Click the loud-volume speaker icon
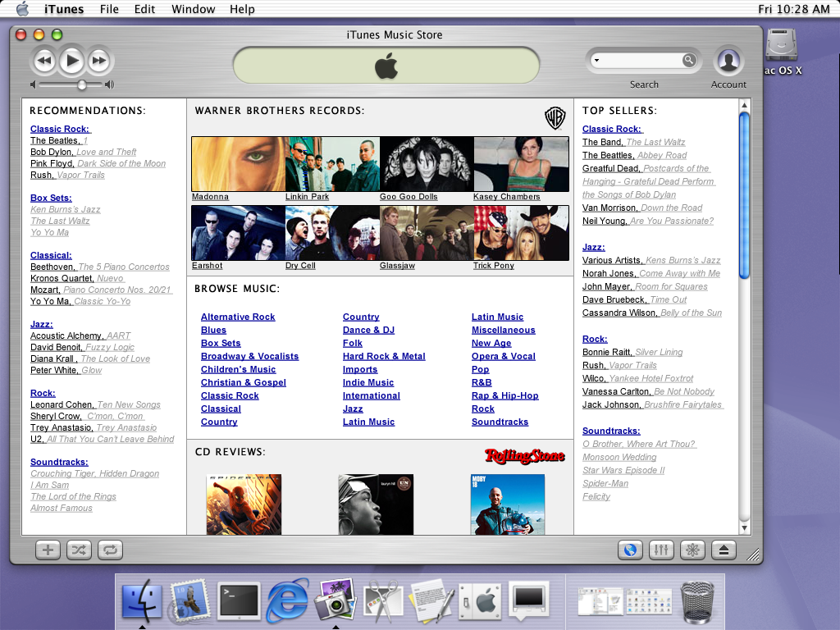This screenshot has width=840, height=630. point(109,84)
